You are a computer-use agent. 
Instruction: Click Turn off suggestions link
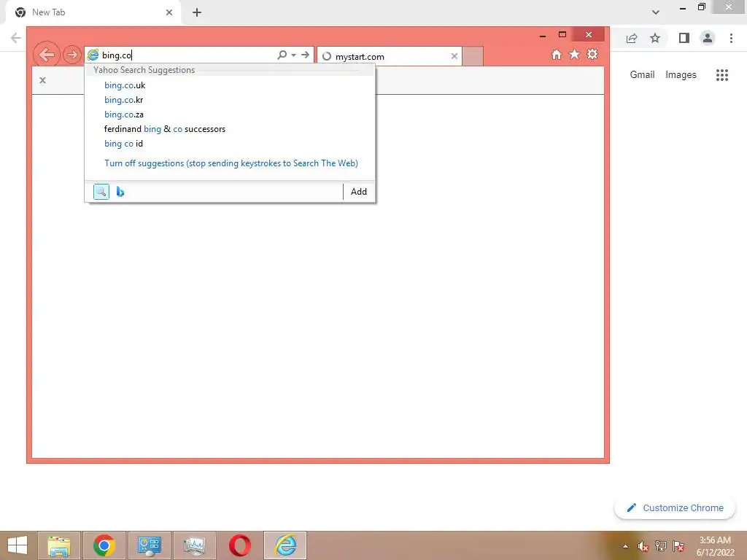[x=231, y=163]
